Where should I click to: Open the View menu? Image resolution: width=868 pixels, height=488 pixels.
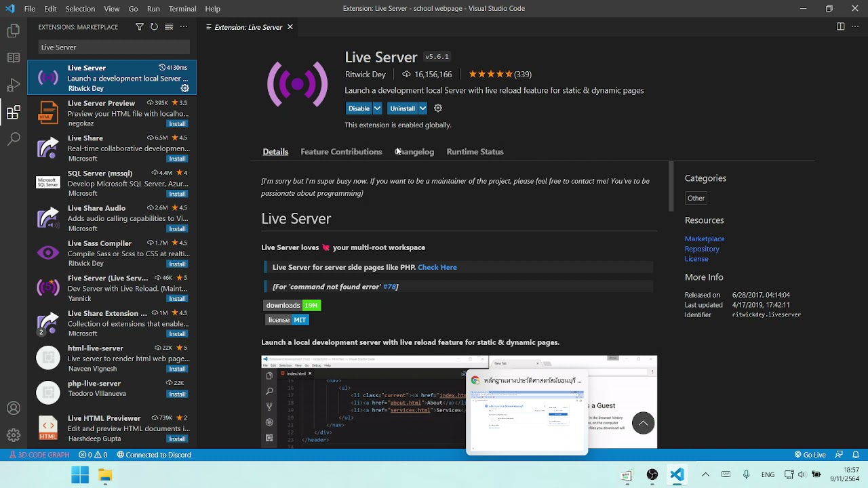point(112,9)
